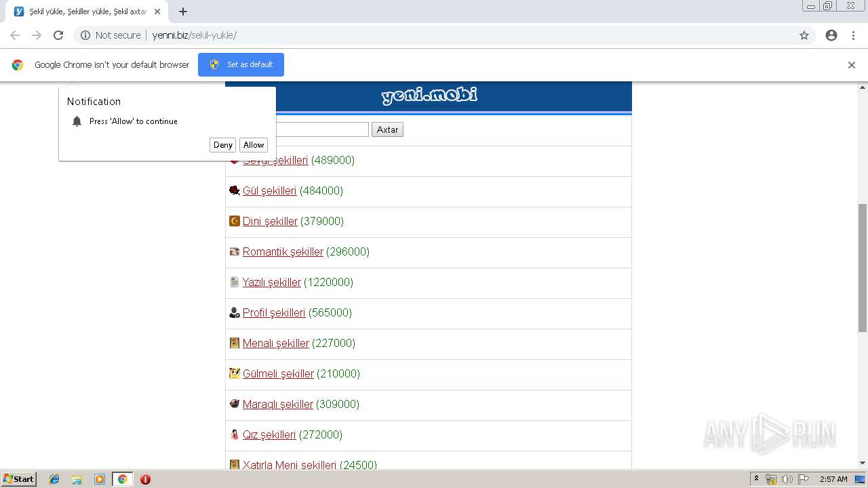
Task: Click the show desktop tray button
Action: tap(861, 479)
